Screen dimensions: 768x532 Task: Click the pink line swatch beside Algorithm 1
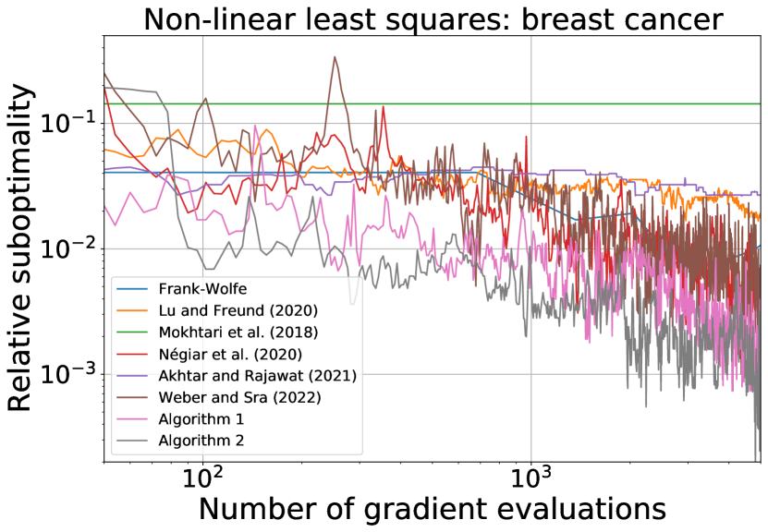132,419
